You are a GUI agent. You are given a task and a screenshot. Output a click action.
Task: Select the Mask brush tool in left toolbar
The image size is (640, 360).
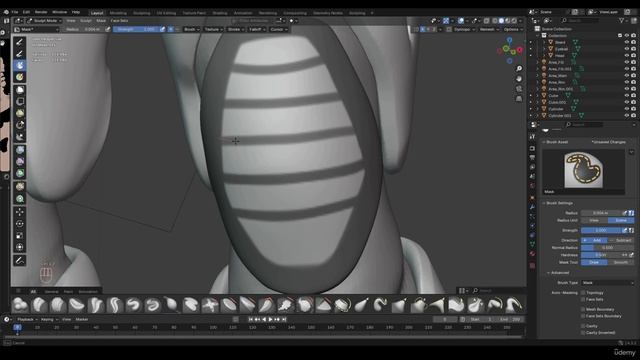click(x=20, y=65)
